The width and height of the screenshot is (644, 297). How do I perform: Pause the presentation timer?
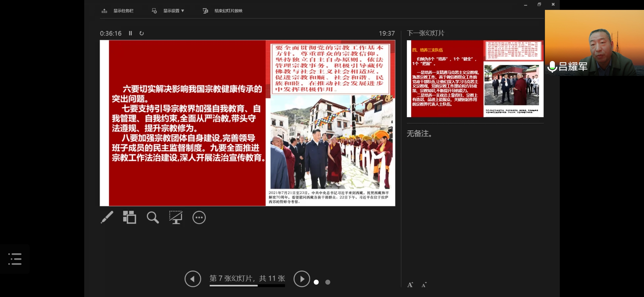pos(130,33)
